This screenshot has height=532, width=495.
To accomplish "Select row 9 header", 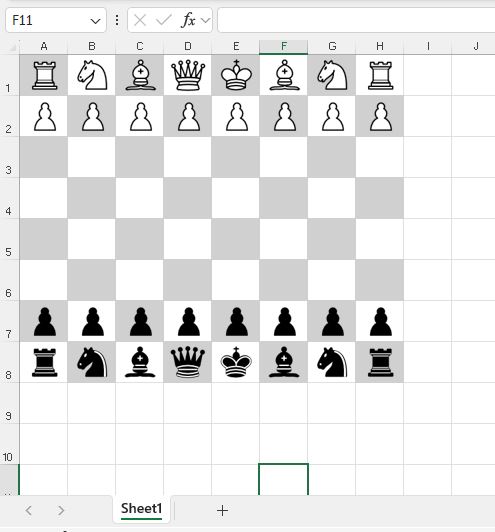I will [9, 403].
